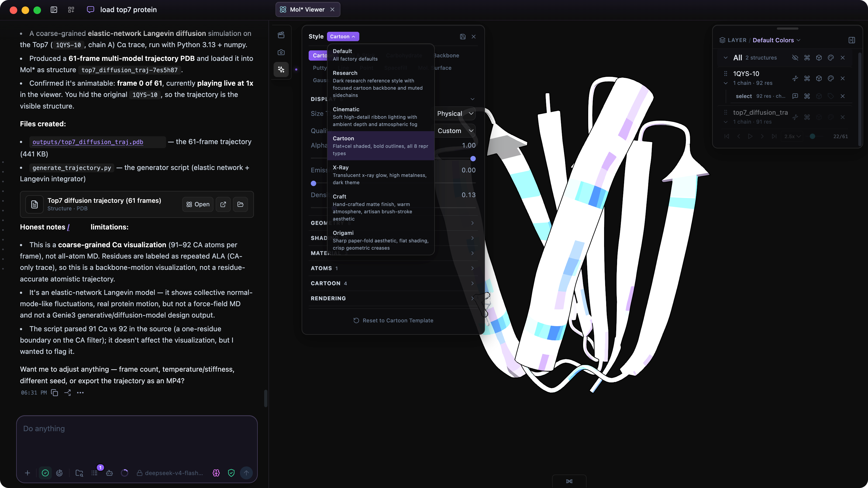The image size is (868, 488).
Task: Delete the 1QYS-10 structure
Action: point(842,78)
